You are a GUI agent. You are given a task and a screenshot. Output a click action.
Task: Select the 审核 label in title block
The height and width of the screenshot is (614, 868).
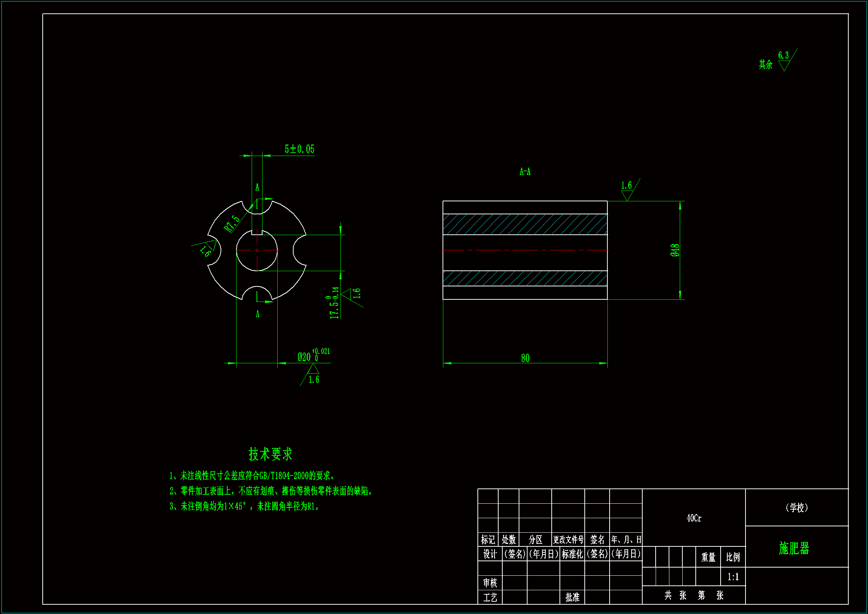click(x=490, y=582)
